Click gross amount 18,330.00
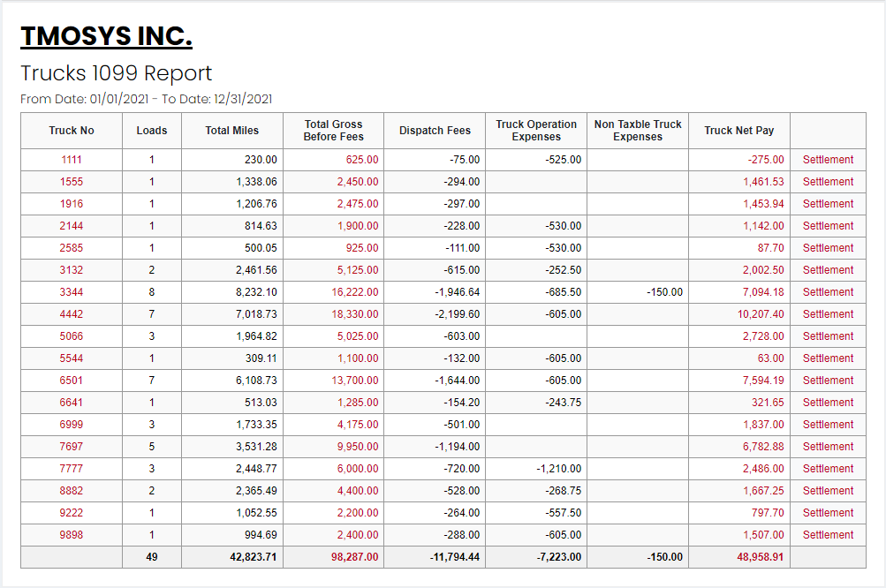Screen dimensions: 886x588 (355, 314)
